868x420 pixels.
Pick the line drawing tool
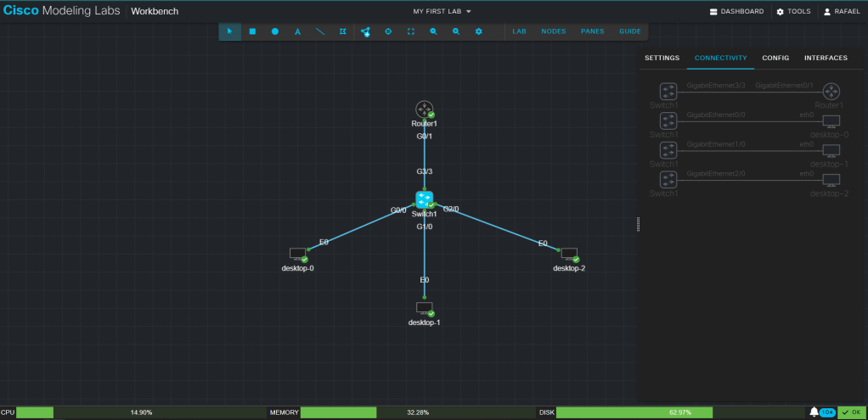[320, 31]
